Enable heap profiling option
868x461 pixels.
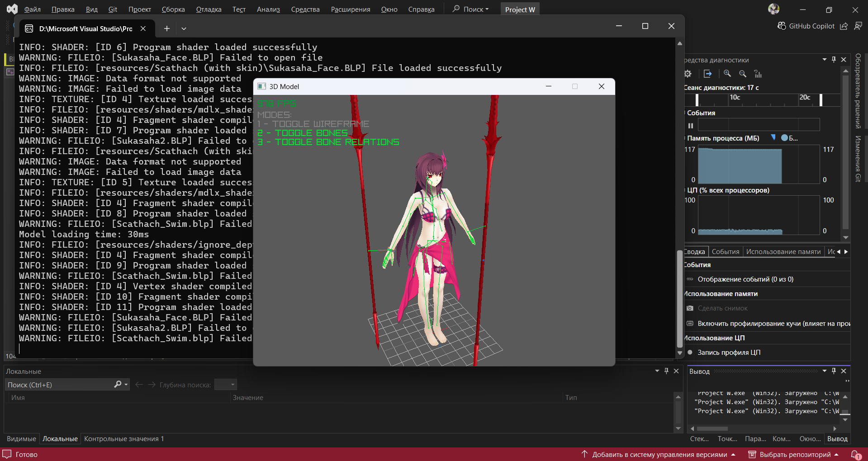click(x=768, y=324)
